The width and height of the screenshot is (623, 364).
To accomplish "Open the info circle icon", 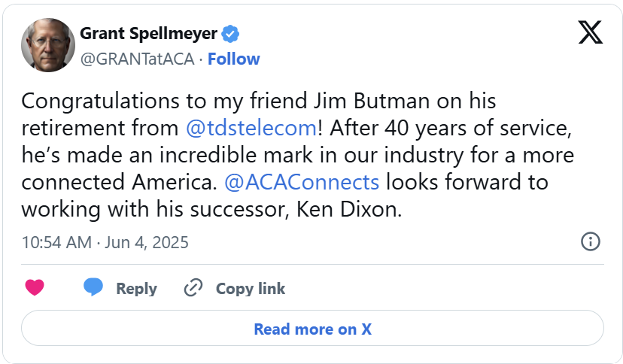I will click(591, 241).
